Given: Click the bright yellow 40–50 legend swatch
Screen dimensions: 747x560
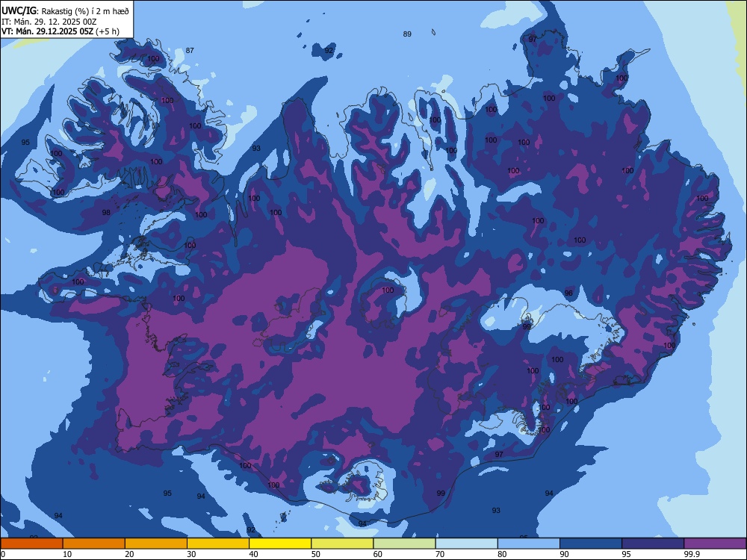Looking at the screenshot, I should coord(280,544).
